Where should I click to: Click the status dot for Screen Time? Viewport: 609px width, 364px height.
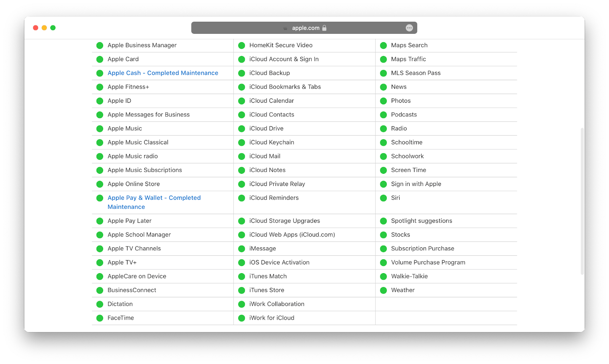pos(383,170)
